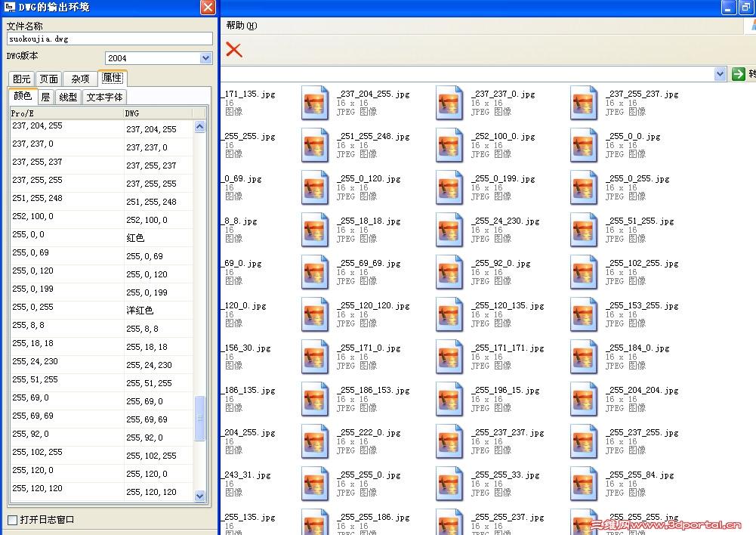Select _255_69_69.jpg file icon
The height and width of the screenshot is (535, 756).
coord(315,272)
